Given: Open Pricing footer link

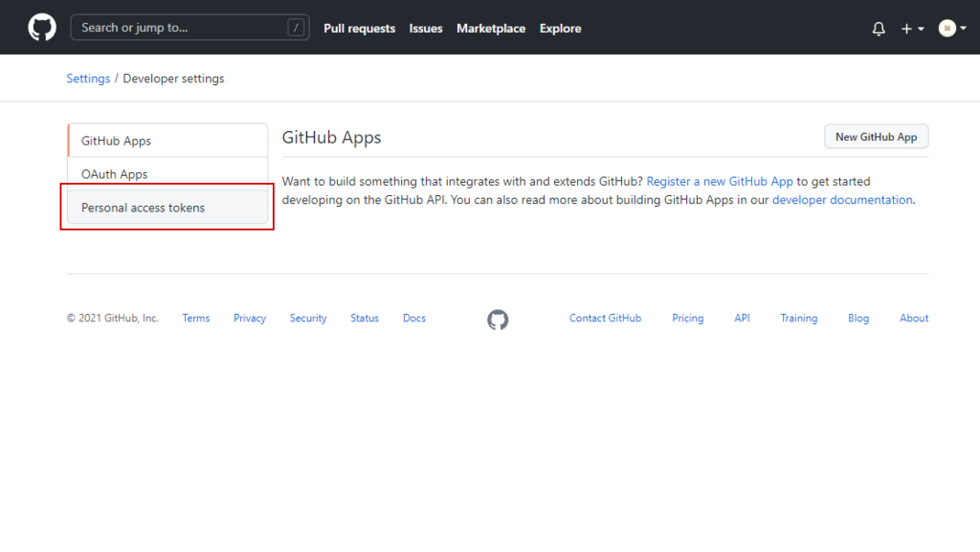Looking at the screenshot, I should [x=687, y=318].
